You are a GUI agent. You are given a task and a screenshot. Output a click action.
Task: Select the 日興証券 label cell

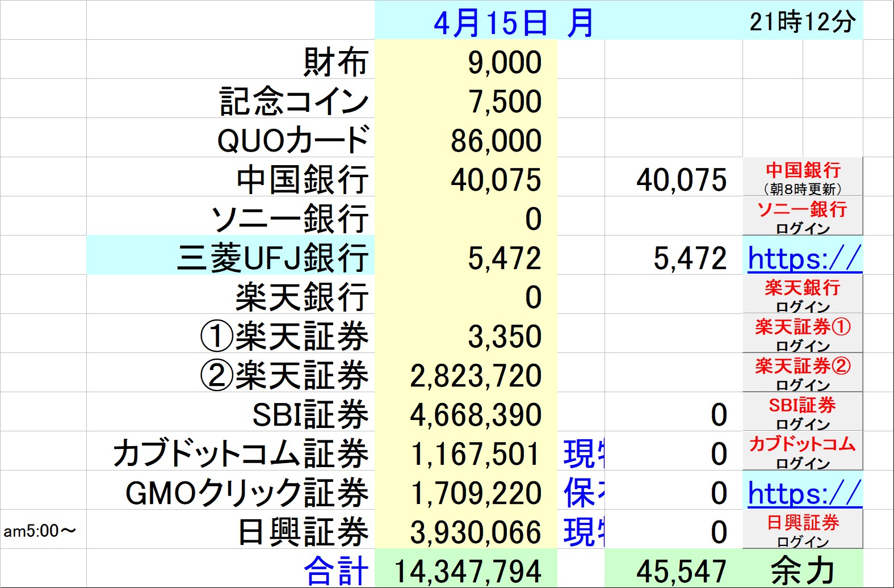pyautogui.click(x=230, y=530)
